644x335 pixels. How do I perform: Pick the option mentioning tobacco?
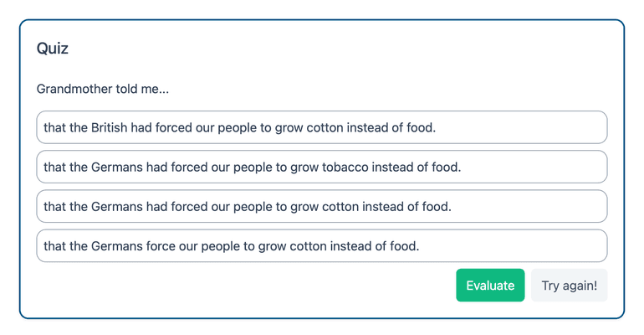(x=322, y=167)
